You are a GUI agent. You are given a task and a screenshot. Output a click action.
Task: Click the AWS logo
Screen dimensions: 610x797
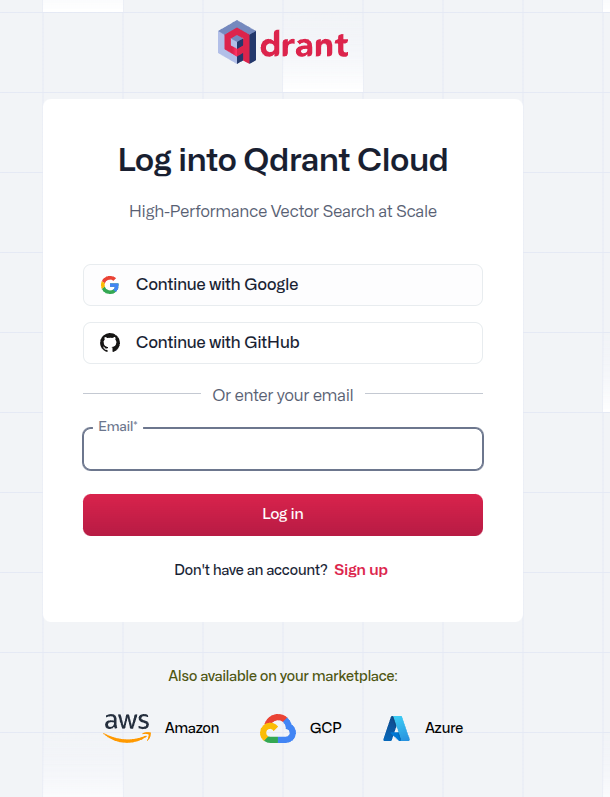tap(127, 727)
